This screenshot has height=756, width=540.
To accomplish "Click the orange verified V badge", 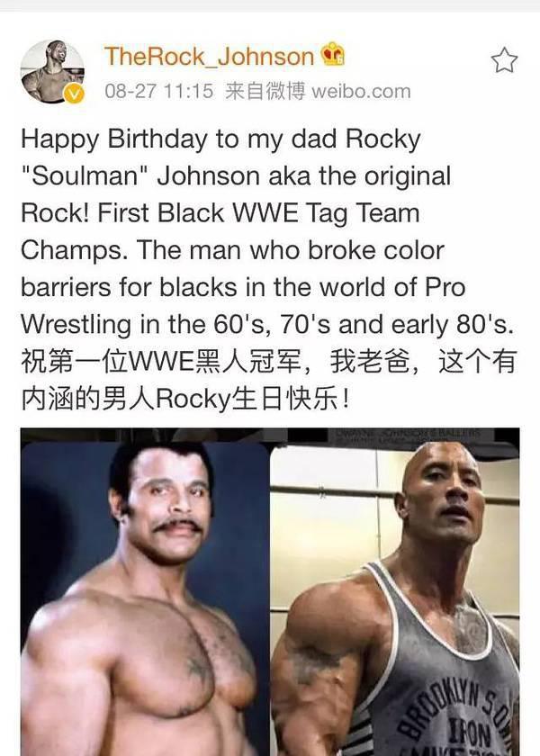I will tap(74, 93).
